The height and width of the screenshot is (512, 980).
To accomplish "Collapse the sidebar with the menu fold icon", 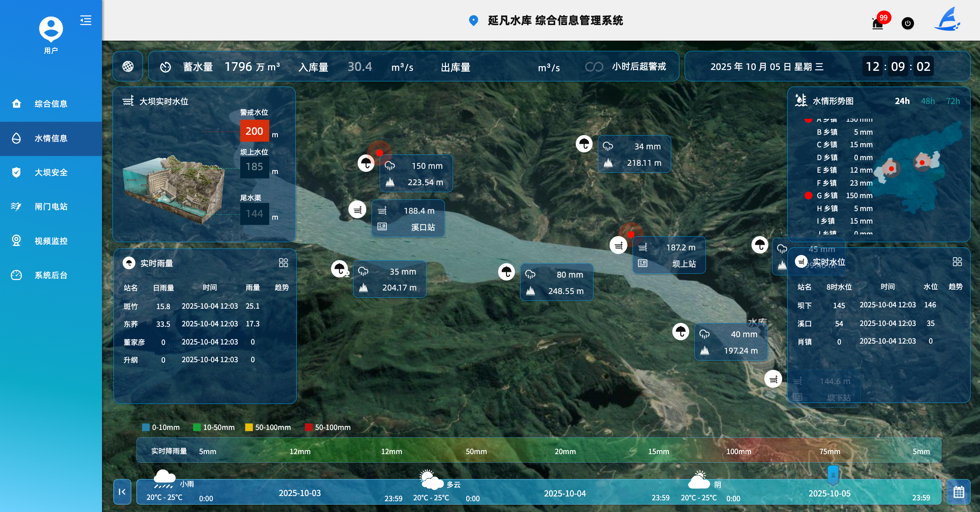I will coord(86,20).
